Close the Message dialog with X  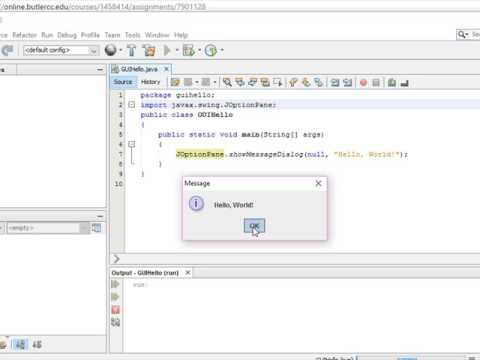(x=318, y=183)
